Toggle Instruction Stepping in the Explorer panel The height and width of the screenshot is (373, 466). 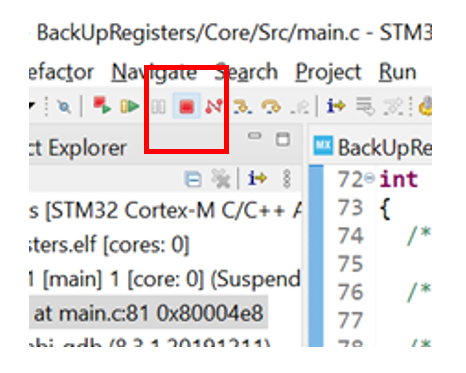tap(257, 178)
